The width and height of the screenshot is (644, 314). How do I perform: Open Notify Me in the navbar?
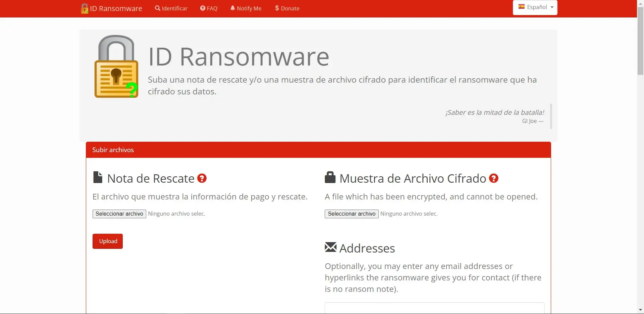(x=246, y=8)
